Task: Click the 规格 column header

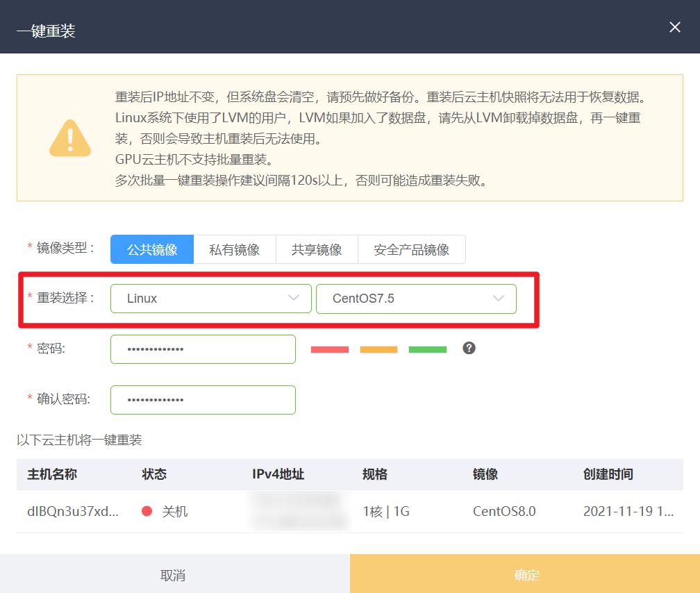Action: (375, 474)
